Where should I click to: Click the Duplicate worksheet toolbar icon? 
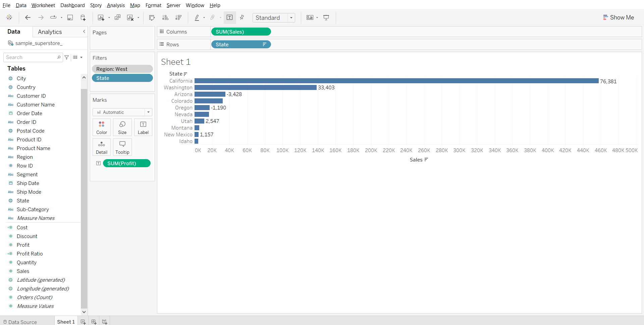coord(117,17)
